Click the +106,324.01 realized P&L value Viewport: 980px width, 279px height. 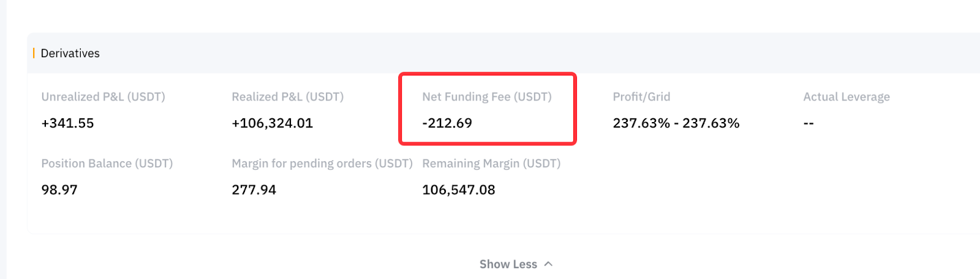(x=272, y=123)
